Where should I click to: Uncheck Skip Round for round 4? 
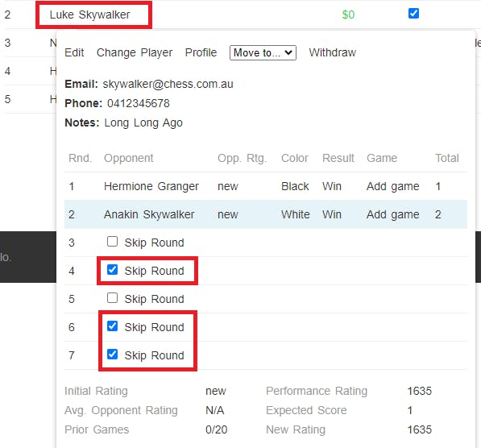coord(112,270)
